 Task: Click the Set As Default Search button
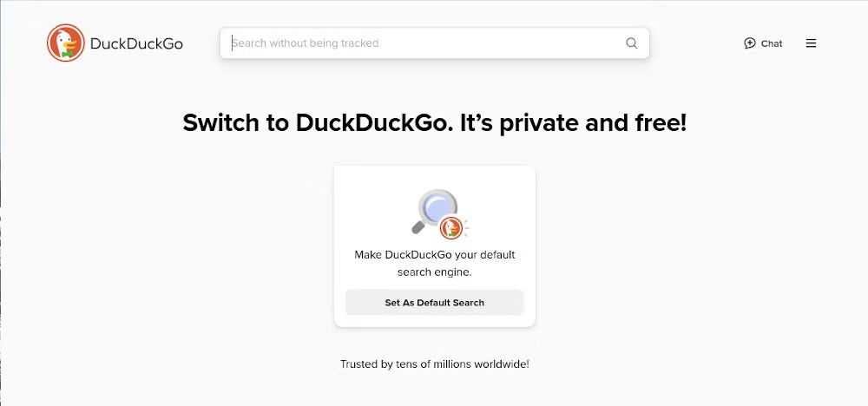[x=435, y=303]
